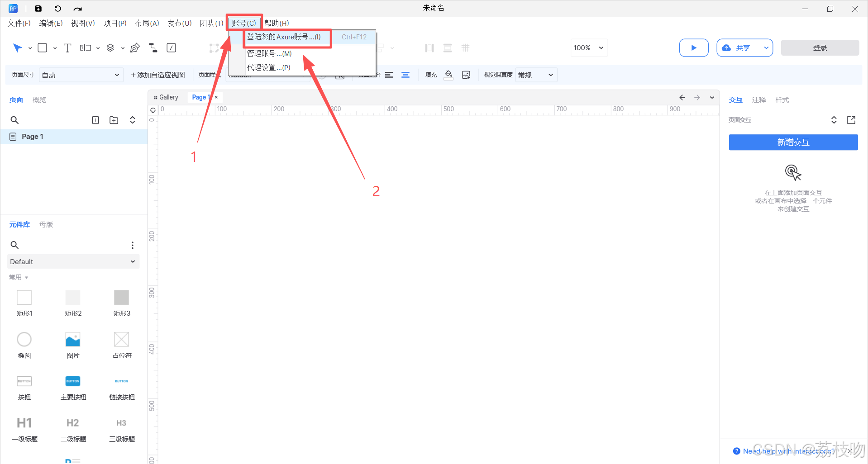Expand the dynamic panel tool options arrow

point(123,48)
